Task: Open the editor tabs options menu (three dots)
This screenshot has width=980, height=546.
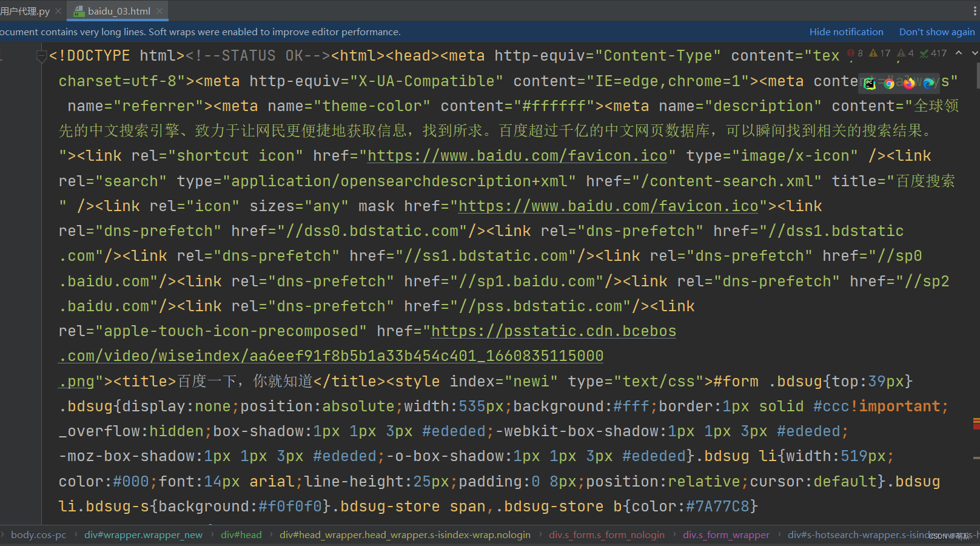Action: tap(975, 11)
